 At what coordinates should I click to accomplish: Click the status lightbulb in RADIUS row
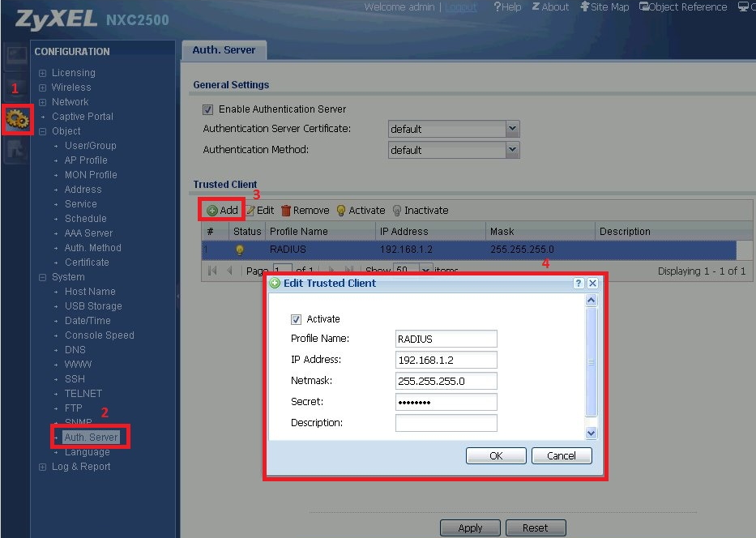tap(240, 250)
